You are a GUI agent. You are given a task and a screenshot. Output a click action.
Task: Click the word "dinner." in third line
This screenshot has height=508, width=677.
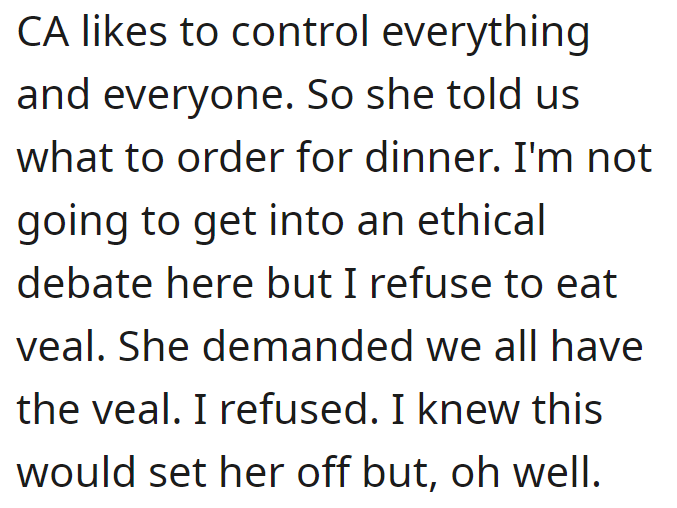pyautogui.click(x=433, y=156)
